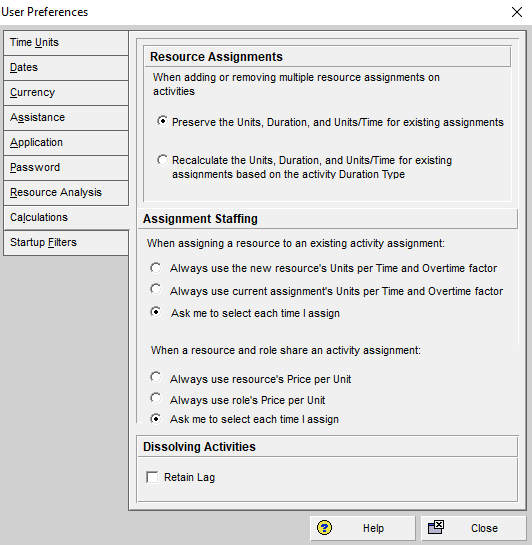Select Always use the new resource's Units per Time

click(156, 268)
